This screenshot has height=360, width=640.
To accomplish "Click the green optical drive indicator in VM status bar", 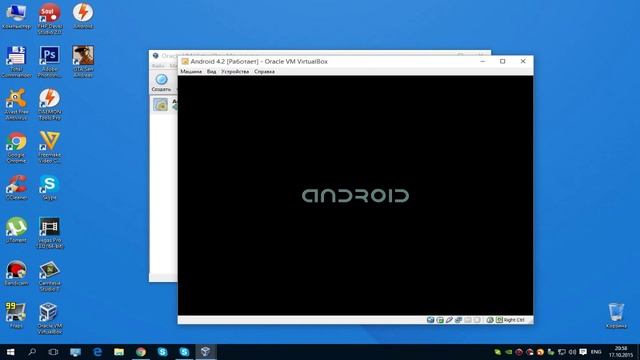I will (x=440, y=320).
